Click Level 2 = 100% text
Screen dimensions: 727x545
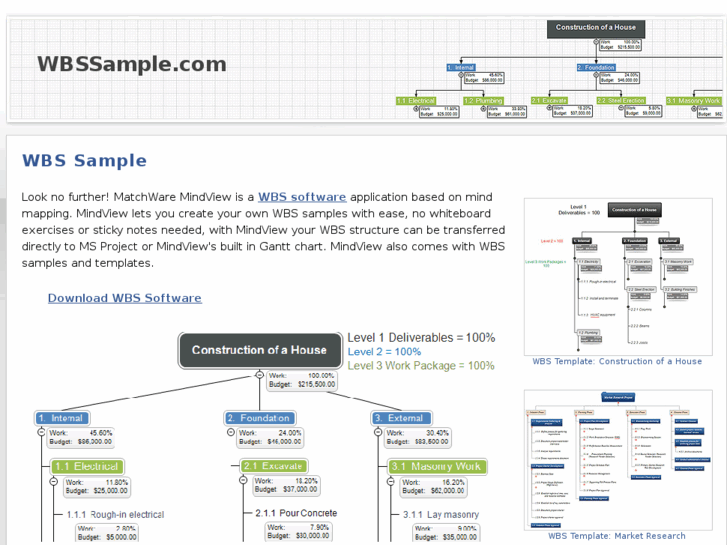(384, 352)
